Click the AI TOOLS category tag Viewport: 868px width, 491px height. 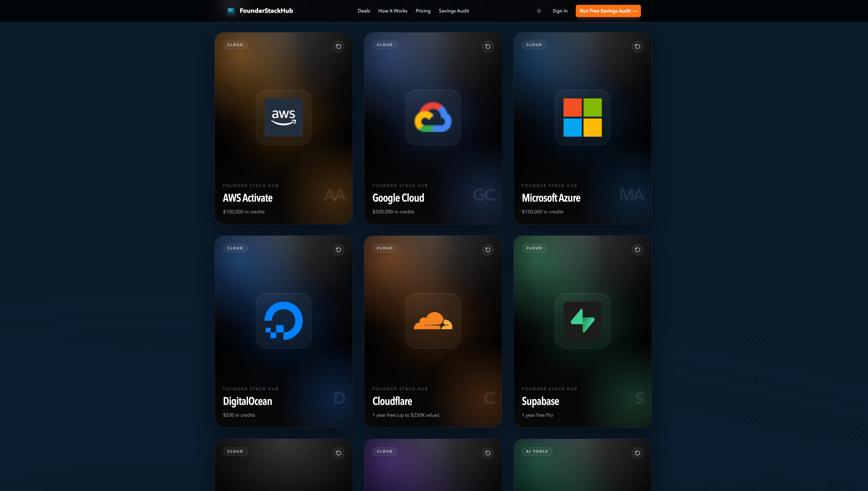pyautogui.click(x=537, y=452)
